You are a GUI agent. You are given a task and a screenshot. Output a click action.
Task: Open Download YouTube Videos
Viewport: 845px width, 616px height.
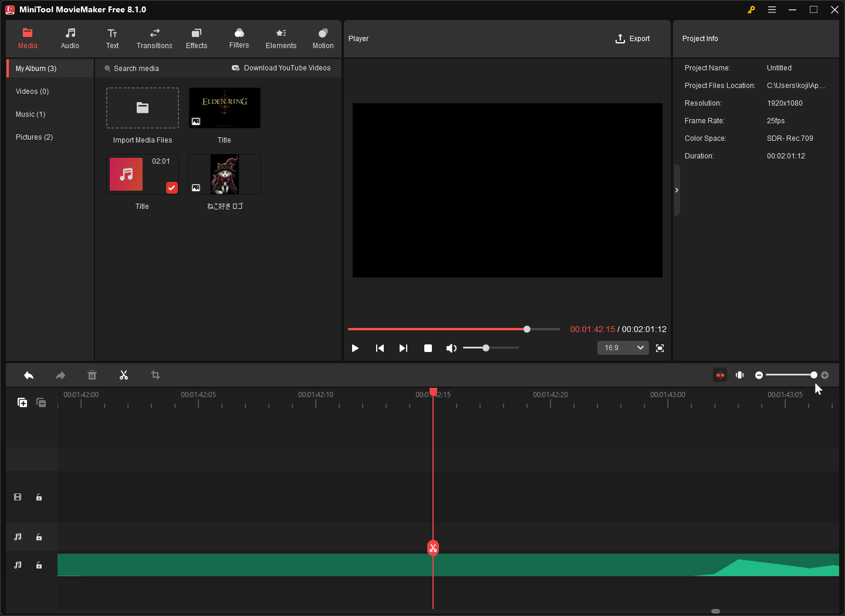pyautogui.click(x=281, y=68)
